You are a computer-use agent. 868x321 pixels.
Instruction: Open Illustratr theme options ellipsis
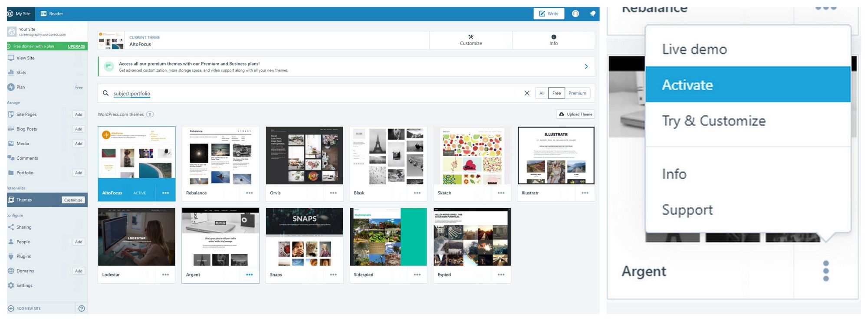[x=585, y=193]
